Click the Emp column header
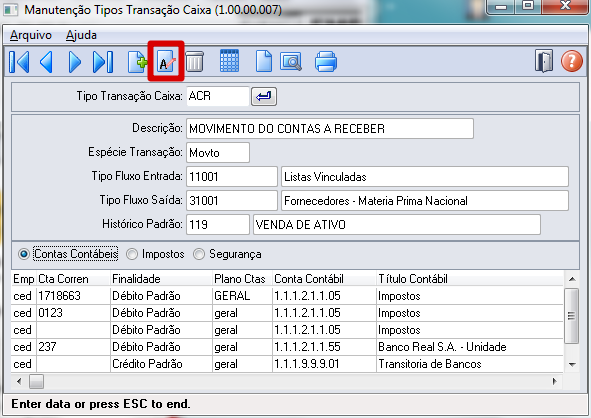The image size is (591, 418). [x=24, y=279]
